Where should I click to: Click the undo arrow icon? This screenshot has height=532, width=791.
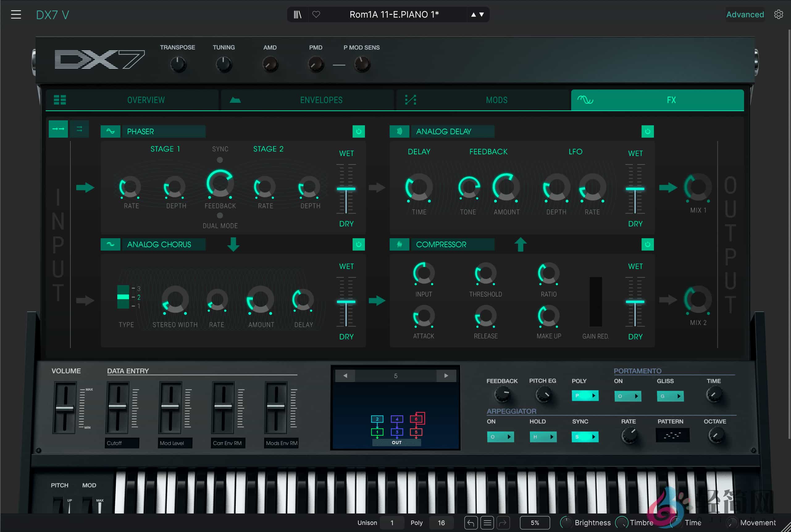click(471, 523)
